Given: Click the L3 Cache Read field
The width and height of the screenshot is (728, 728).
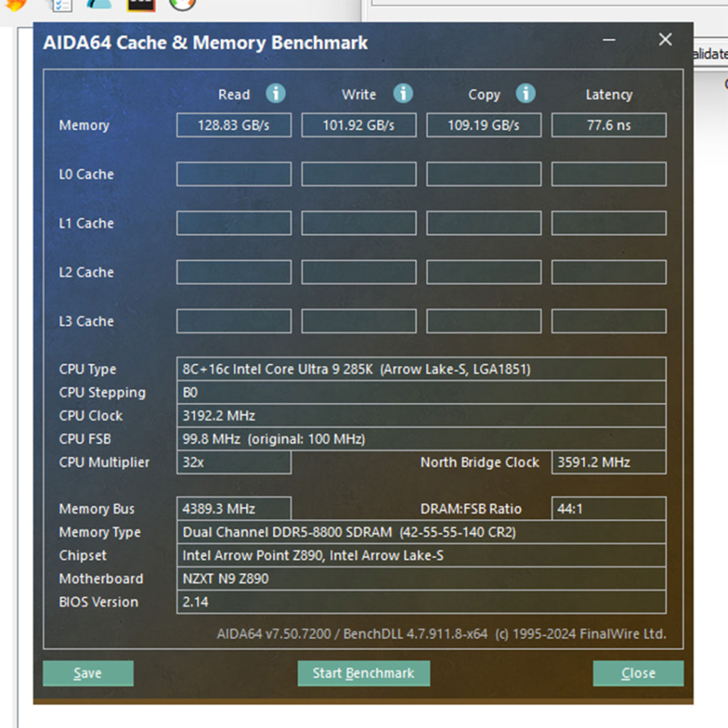Looking at the screenshot, I should [234, 321].
